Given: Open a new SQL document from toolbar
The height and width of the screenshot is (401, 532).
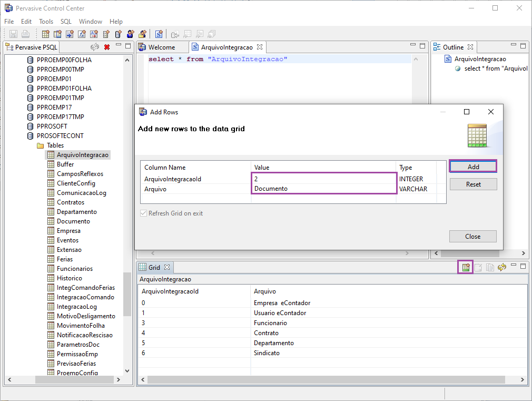Looking at the screenshot, I should point(159,34).
